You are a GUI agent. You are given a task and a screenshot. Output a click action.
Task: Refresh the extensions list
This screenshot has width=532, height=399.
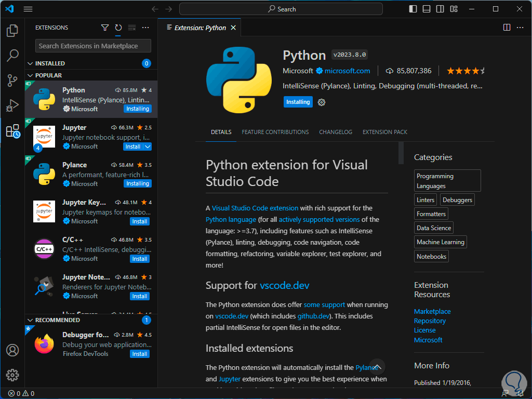coord(118,28)
